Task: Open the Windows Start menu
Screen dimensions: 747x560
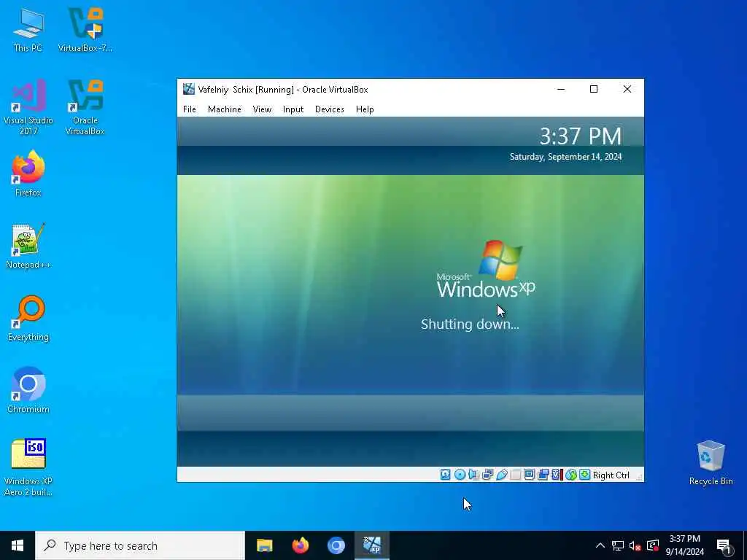Action: 18,545
